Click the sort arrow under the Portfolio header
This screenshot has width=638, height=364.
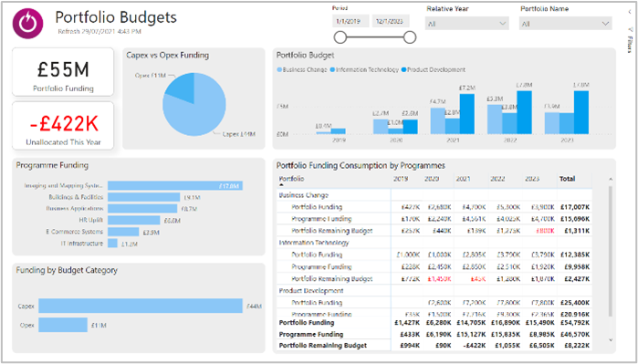point(281,184)
